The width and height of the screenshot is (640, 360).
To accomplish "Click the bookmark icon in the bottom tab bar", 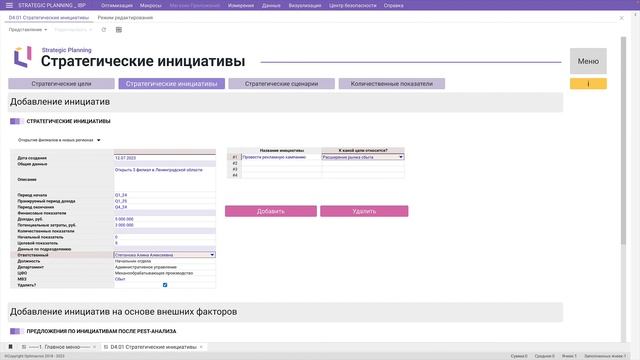I will [11, 347].
